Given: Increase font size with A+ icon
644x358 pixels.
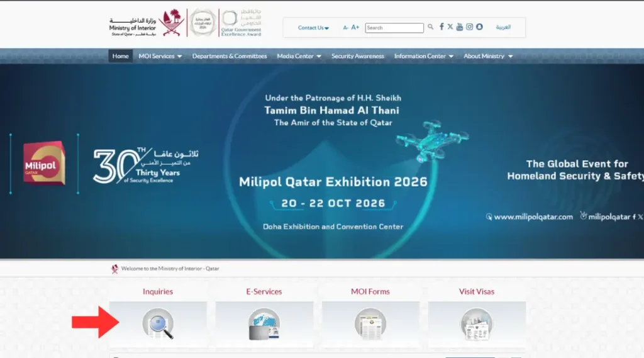Looking at the screenshot, I should (x=355, y=27).
